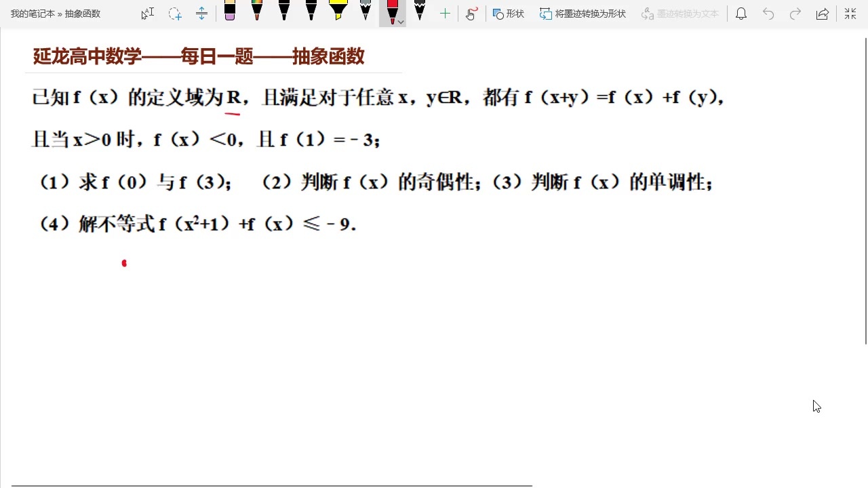Exit full screen mode
The width and height of the screenshot is (868, 488).
(850, 14)
